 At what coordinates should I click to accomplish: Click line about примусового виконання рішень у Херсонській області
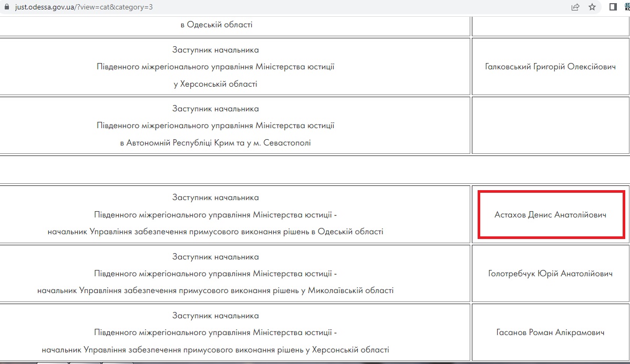pyautogui.click(x=215, y=349)
